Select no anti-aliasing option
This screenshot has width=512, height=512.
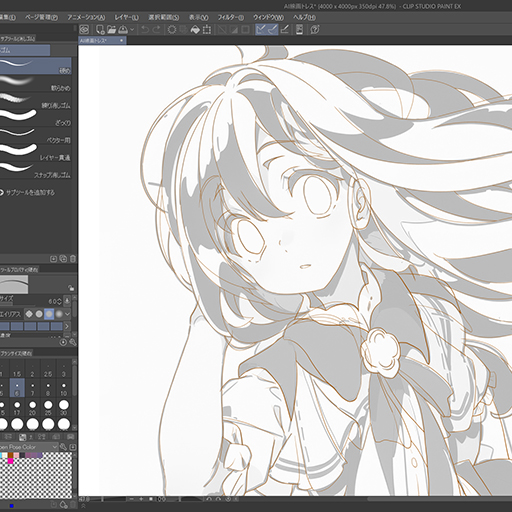[29, 314]
